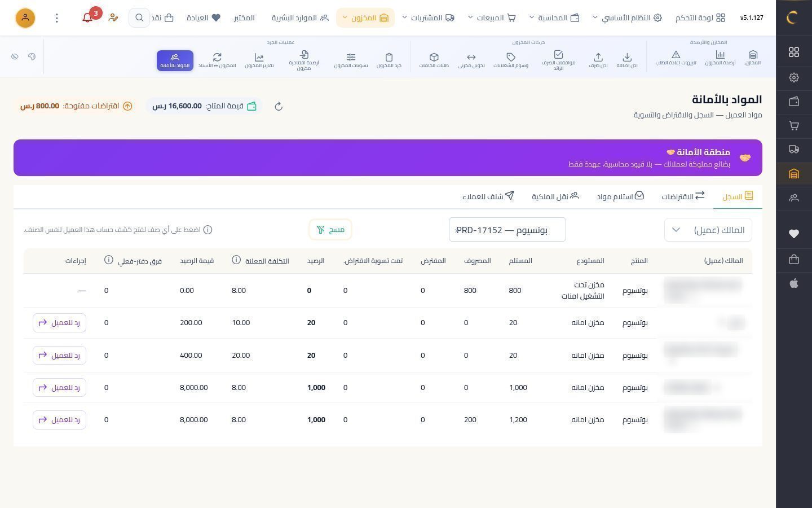The width and height of the screenshot is (812, 508).
Task: Open موافقات الصرف الزائد approvals
Action: click(558, 60)
